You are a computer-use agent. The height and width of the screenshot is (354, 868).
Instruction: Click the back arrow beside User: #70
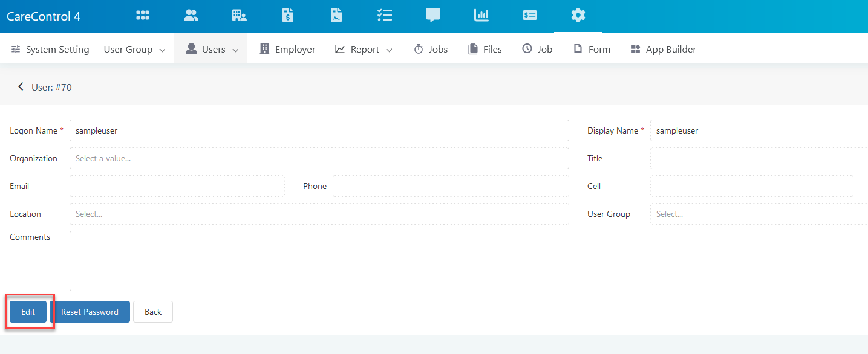[x=21, y=87]
